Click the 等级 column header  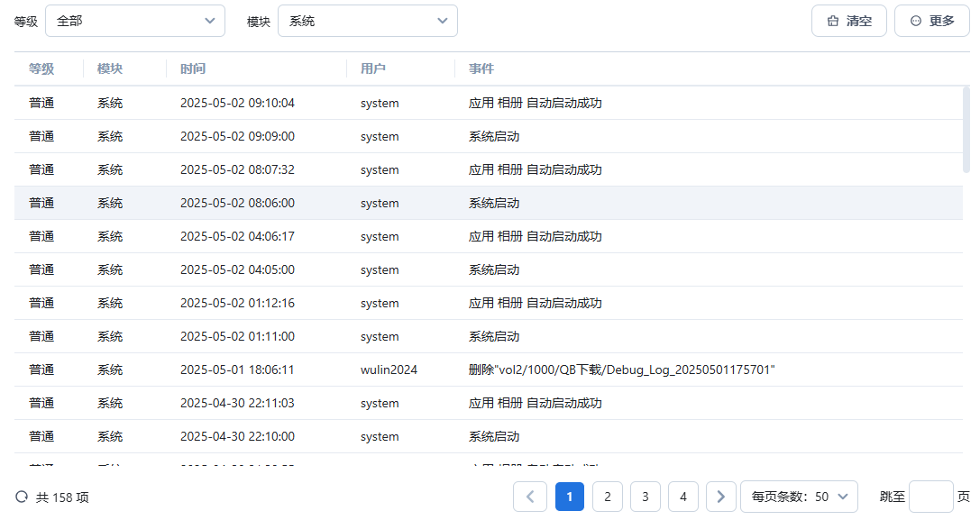coord(41,68)
